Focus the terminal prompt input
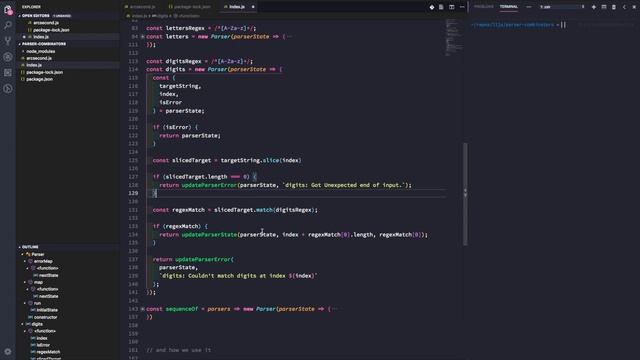Image resolution: width=640 pixels, height=360 pixels. pyautogui.click(x=564, y=25)
